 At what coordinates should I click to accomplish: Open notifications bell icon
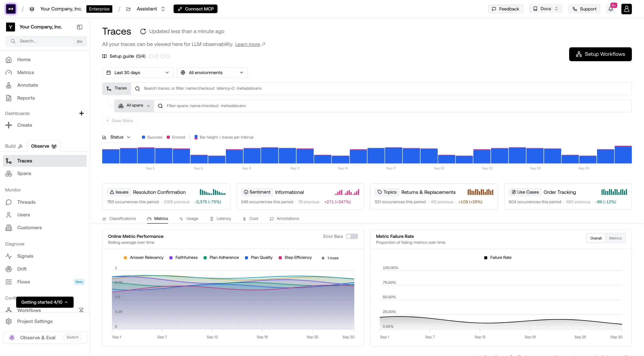(x=611, y=9)
